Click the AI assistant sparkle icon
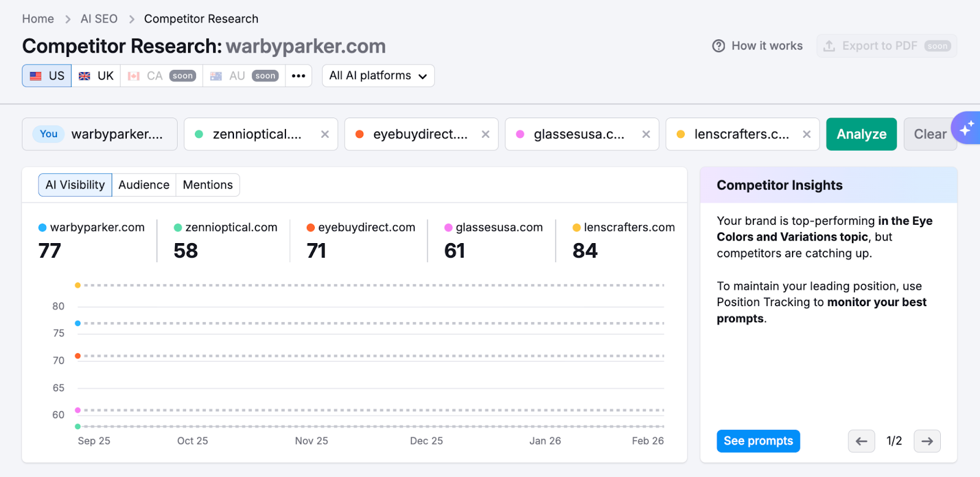 (x=967, y=129)
